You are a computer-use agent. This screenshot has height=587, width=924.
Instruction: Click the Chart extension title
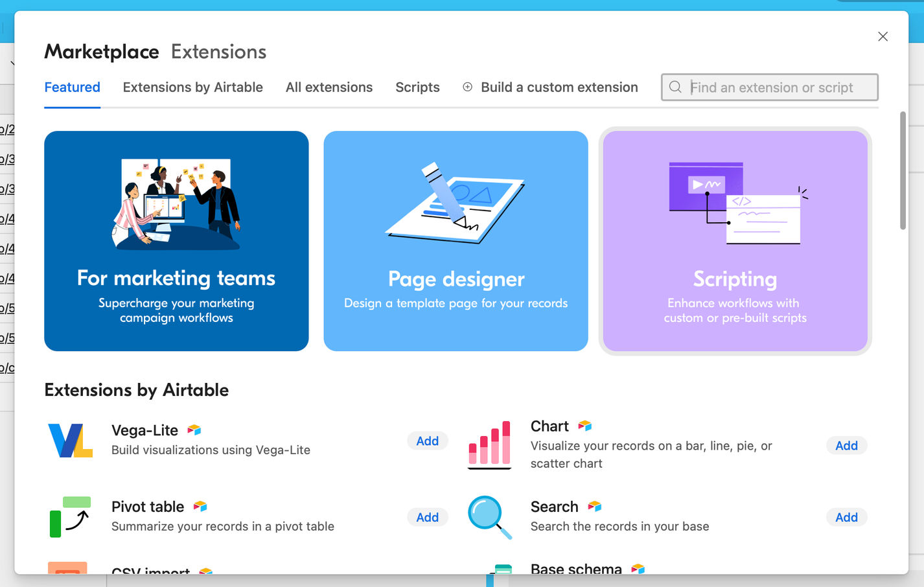[x=549, y=426]
